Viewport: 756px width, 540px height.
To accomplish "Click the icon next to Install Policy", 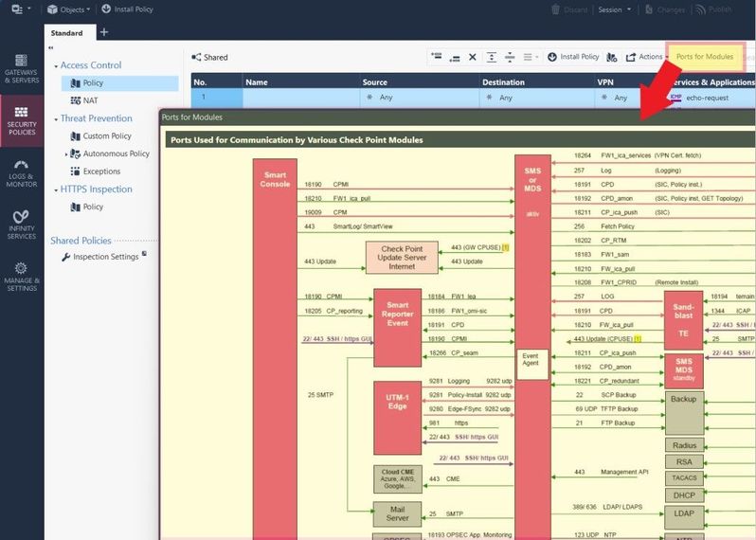I will coord(611,58).
